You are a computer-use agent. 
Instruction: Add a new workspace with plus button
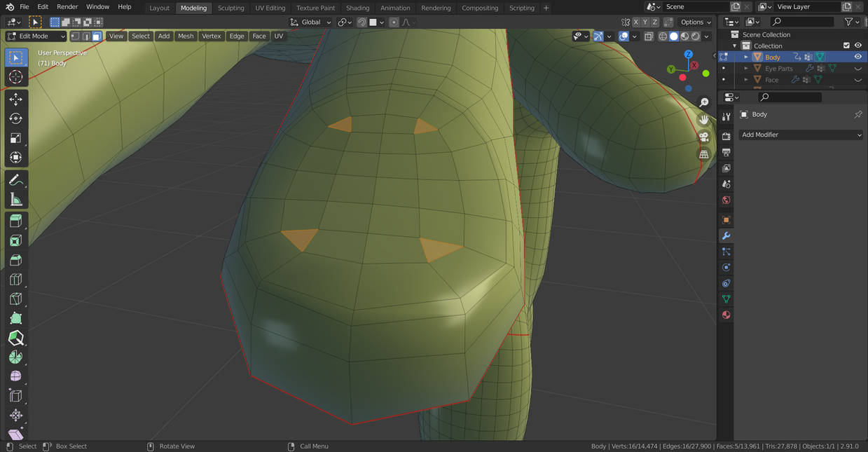pos(546,8)
